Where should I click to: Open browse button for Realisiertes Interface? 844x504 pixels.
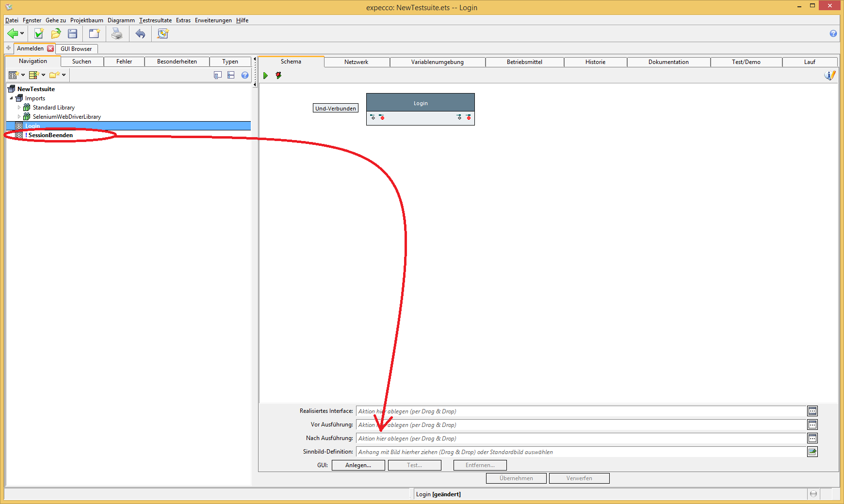tap(812, 411)
